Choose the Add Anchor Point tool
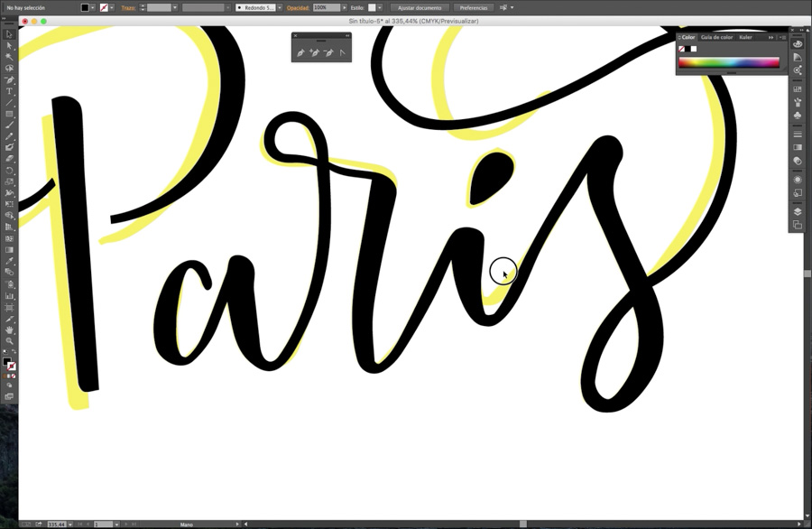The width and height of the screenshot is (812, 529). 314,53
